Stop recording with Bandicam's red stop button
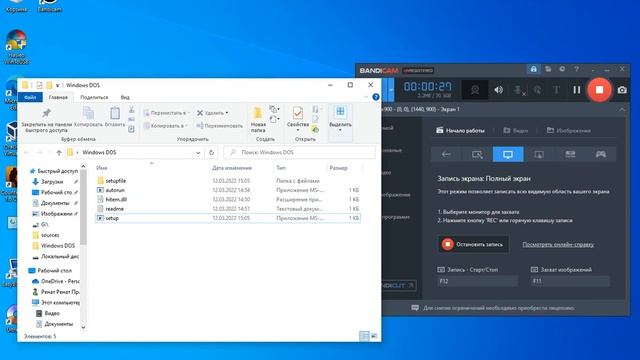 coord(599,89)
